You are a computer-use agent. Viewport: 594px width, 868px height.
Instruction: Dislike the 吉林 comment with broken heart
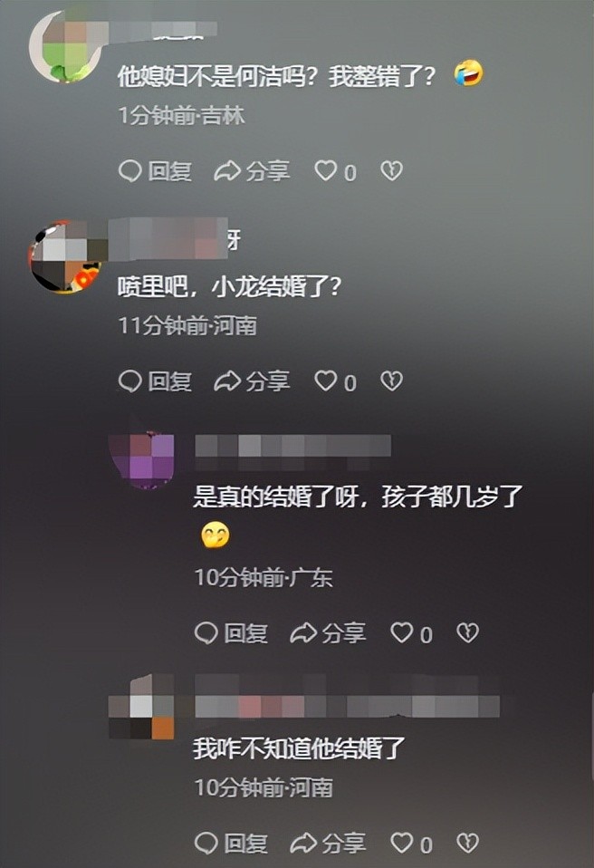click(x=391, y=171)
